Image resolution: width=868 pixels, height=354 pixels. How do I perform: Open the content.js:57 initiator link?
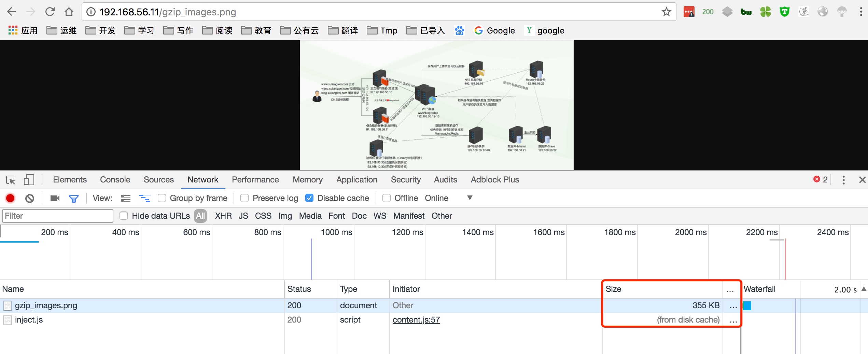(416, 320)
